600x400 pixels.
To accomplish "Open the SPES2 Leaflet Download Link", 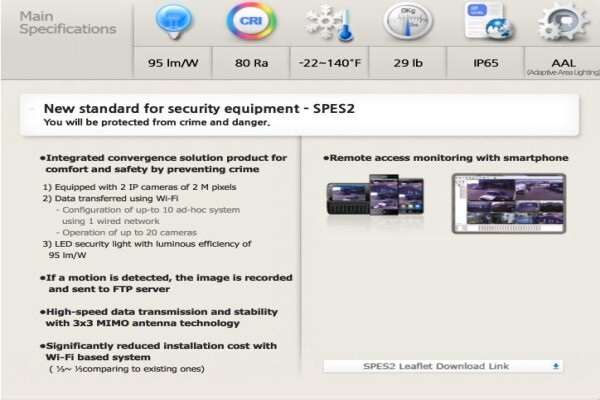I will coord(443,366).
